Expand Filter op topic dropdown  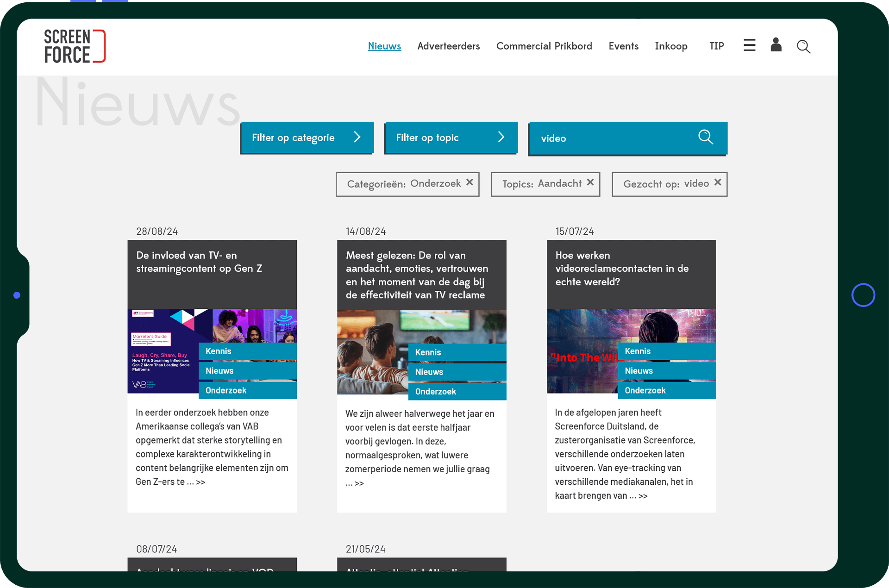[x=451, y=138]
